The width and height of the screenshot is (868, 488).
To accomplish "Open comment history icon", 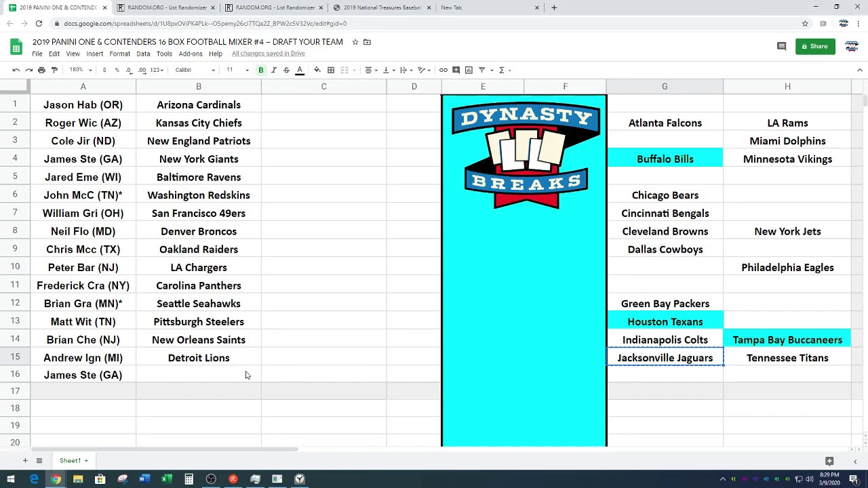I will tap(781, 46).
